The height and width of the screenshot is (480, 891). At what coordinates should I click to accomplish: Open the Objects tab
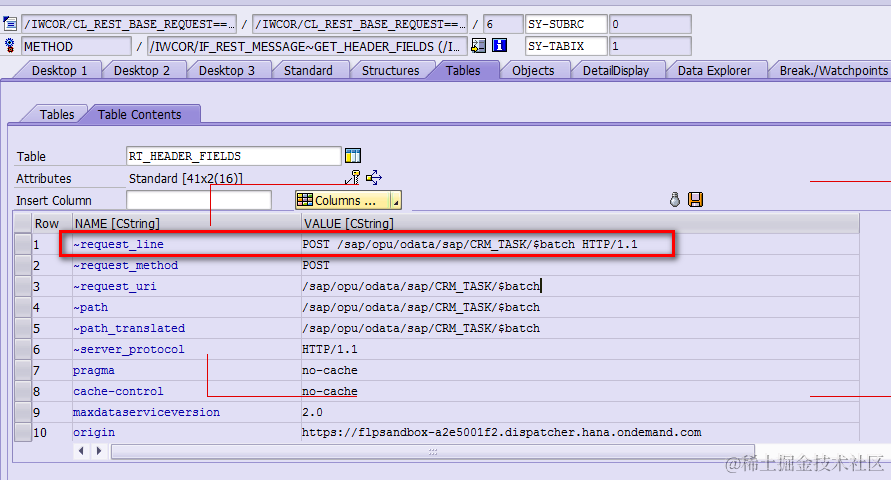tap(533, 70)
